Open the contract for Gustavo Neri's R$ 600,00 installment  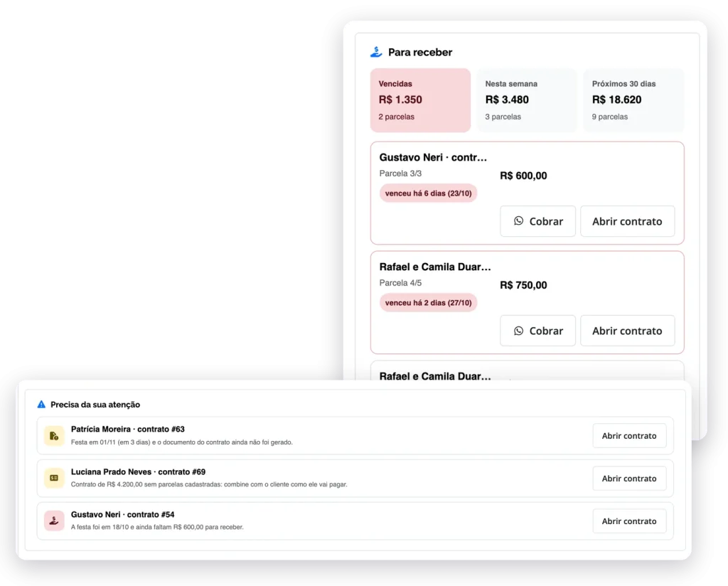click(x=627, y=221)
